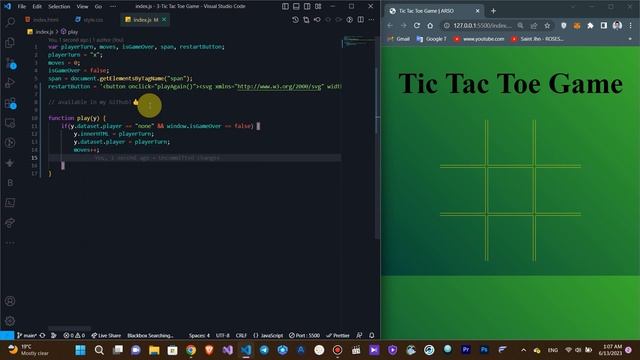The image size is (640, 360).
Task: Open File Explorer from taskbar
Action: [x=154, y=350]
